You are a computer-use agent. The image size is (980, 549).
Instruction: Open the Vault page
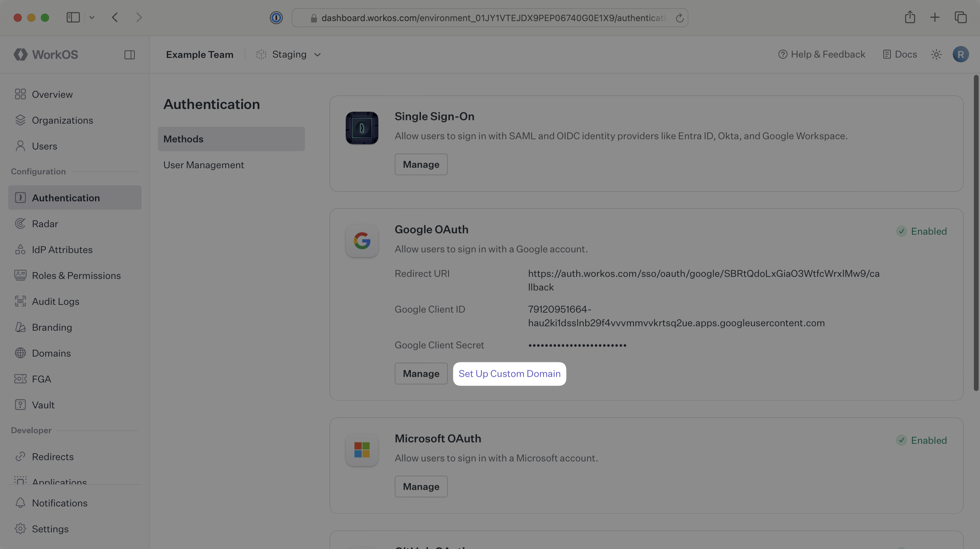click(43, 405)
